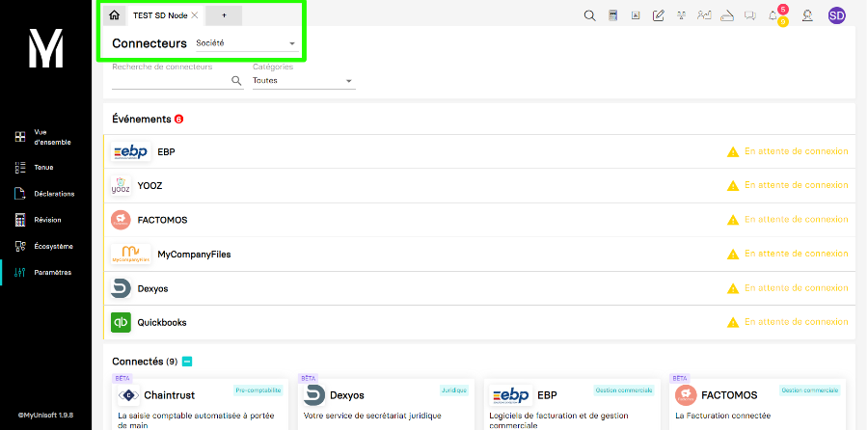Screen dimensions: 868x430
Task: Click the warning triangle on EBP row
Action: click(x=733, y=151)
